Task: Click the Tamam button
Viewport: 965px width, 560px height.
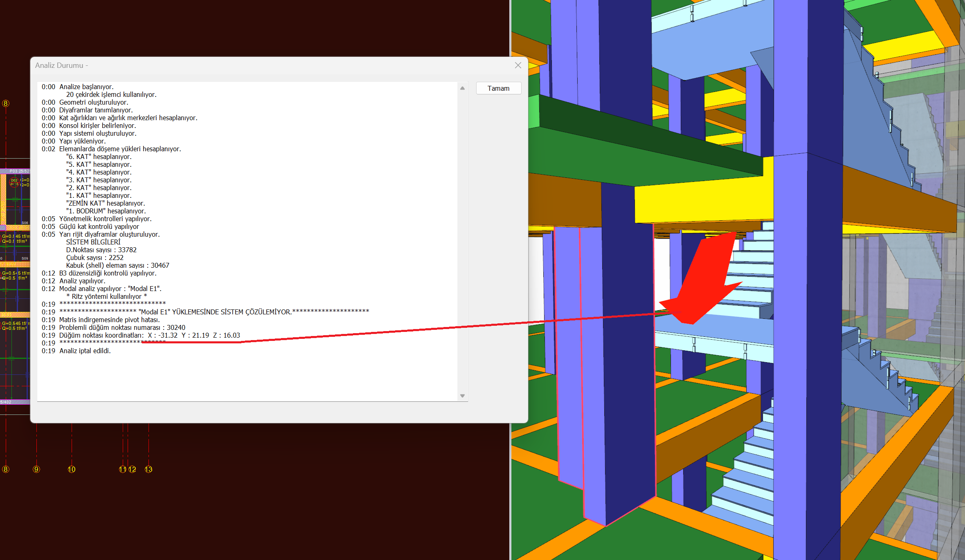Action: (498, 88)
